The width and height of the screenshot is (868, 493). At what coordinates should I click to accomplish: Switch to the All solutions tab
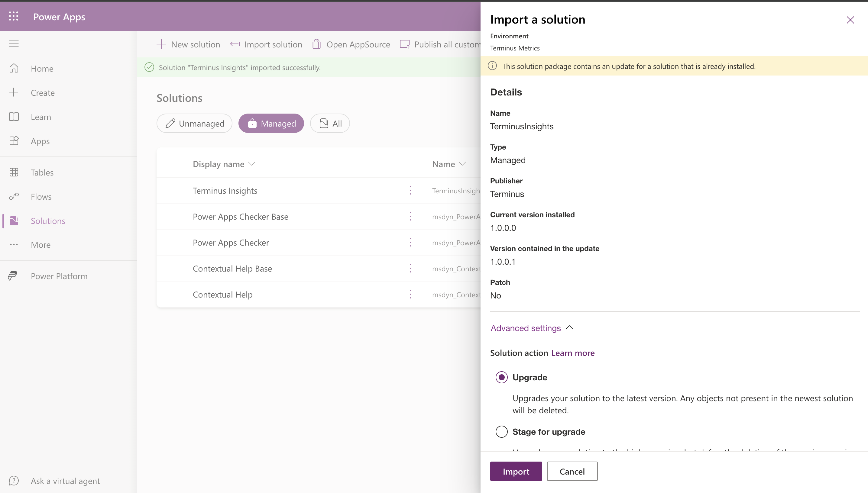(330, 123)
